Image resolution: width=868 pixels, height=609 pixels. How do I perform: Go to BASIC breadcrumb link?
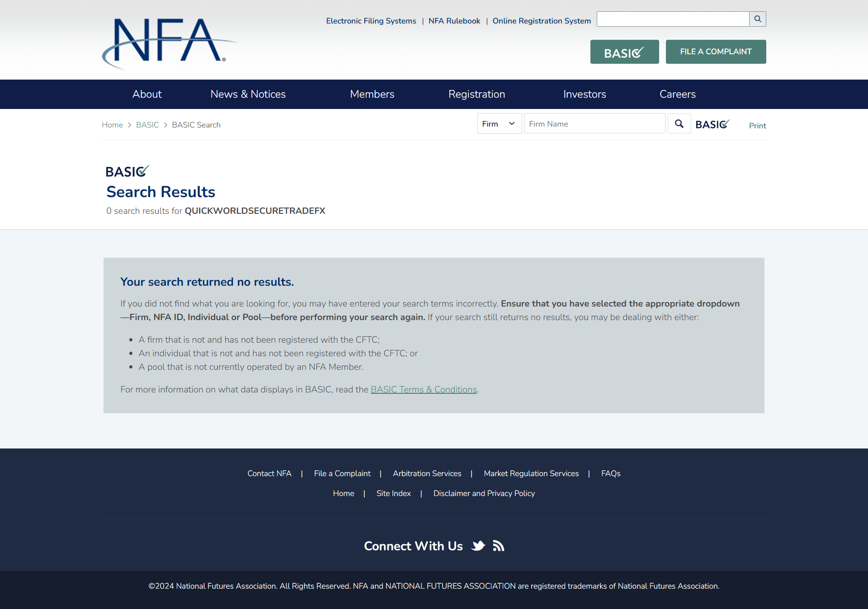(x=147, y=125)
